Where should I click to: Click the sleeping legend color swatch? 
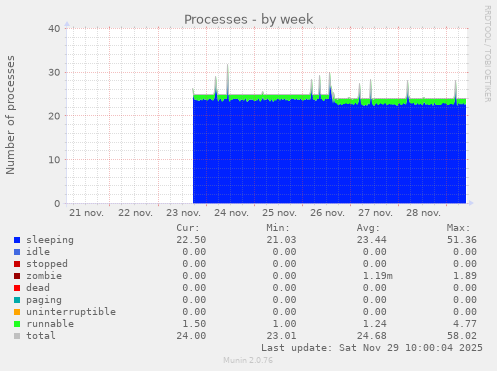click(x=17, y=240)
